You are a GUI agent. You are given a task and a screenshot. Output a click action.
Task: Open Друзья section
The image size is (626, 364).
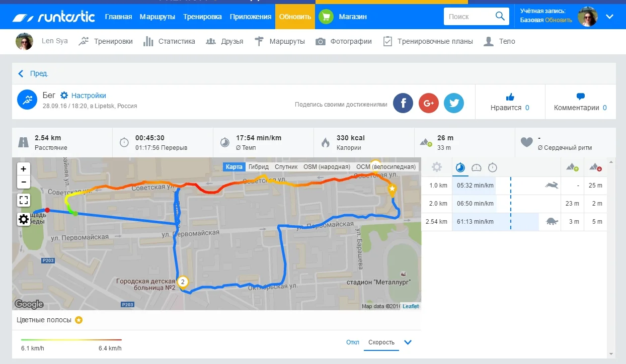click(224, 41)
